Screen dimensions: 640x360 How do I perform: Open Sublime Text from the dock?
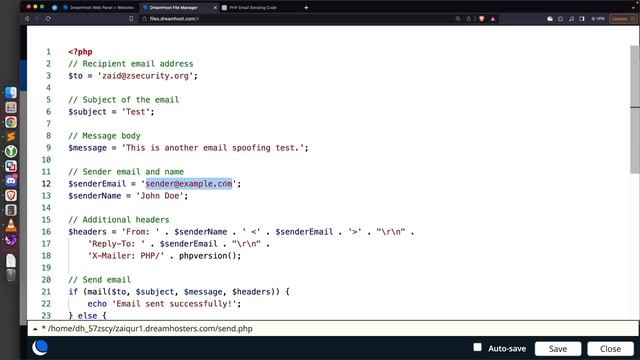[11, 137]
